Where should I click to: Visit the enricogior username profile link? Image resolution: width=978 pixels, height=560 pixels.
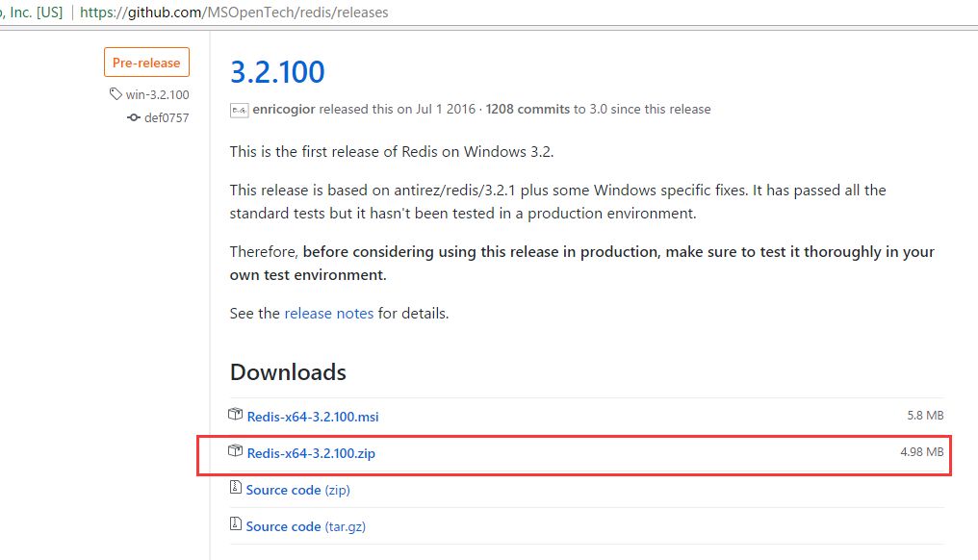284,110
